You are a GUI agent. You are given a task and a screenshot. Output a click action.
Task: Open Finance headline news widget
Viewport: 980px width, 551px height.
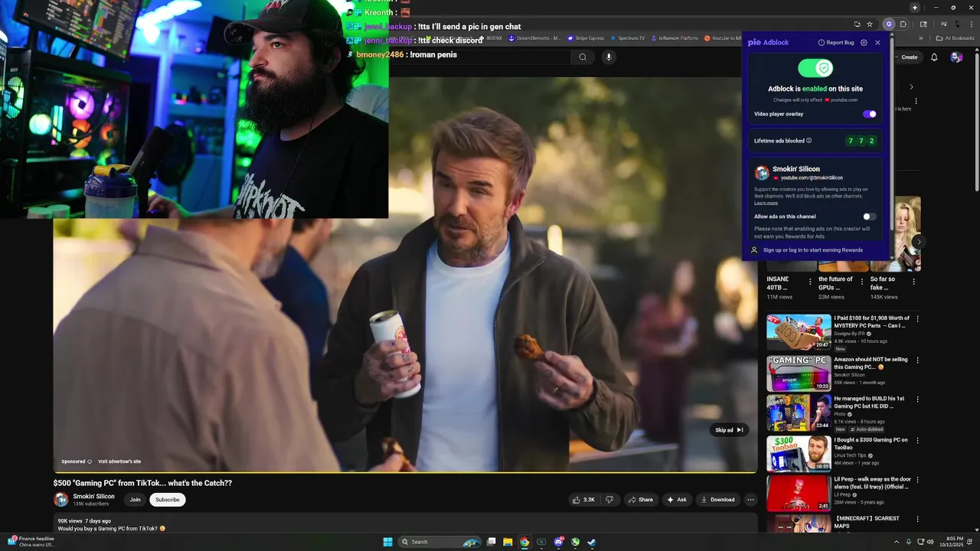point(30,542)
